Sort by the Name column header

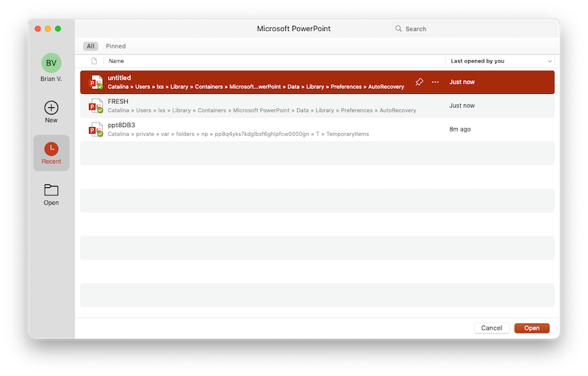[116, 61]
